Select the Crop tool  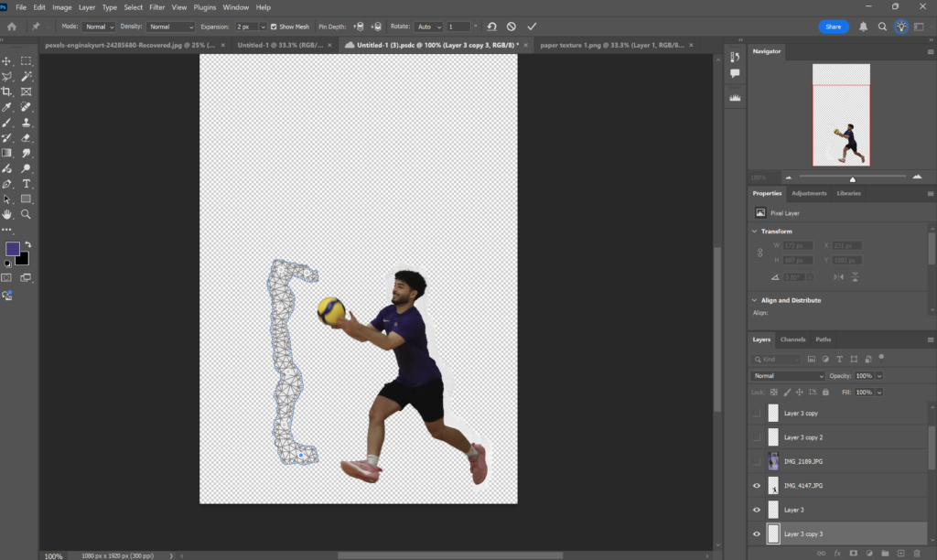pyautogui.click(x=7, y=92)
